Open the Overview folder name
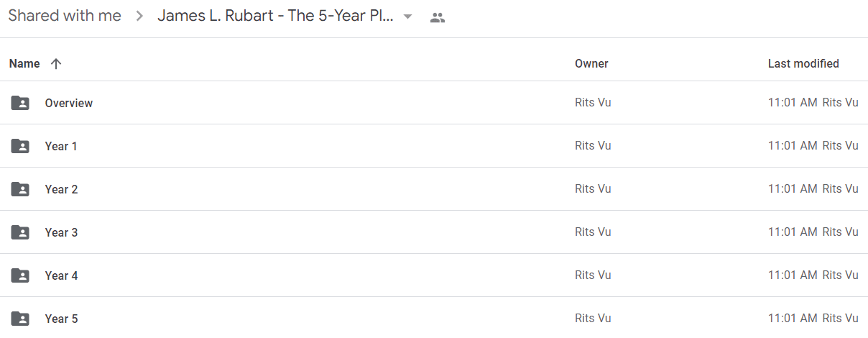This screenshot has height=338, width=868. coord(69,103)
